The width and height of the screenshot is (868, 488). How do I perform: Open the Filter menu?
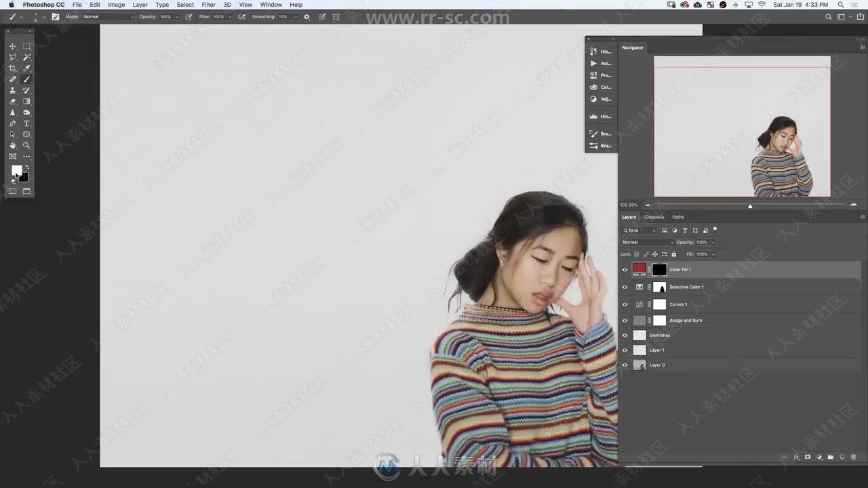(x=208, y=5)
